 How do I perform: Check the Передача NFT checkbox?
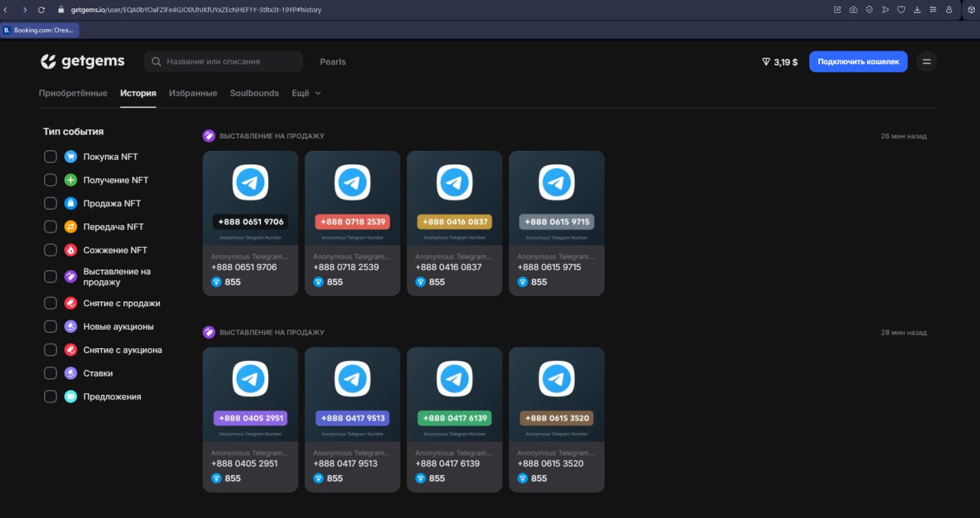click(x=51, y=226)
